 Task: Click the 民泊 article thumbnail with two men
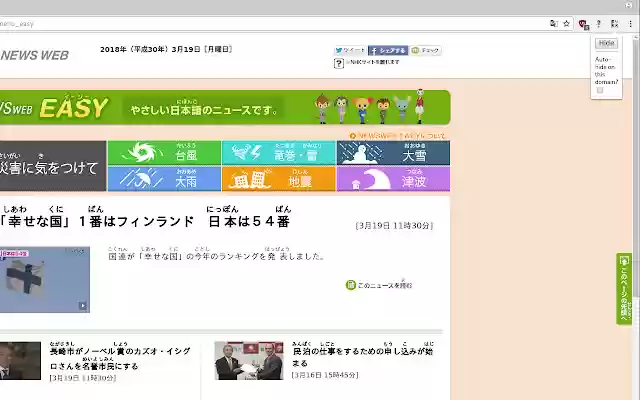[x=249, y=361]
